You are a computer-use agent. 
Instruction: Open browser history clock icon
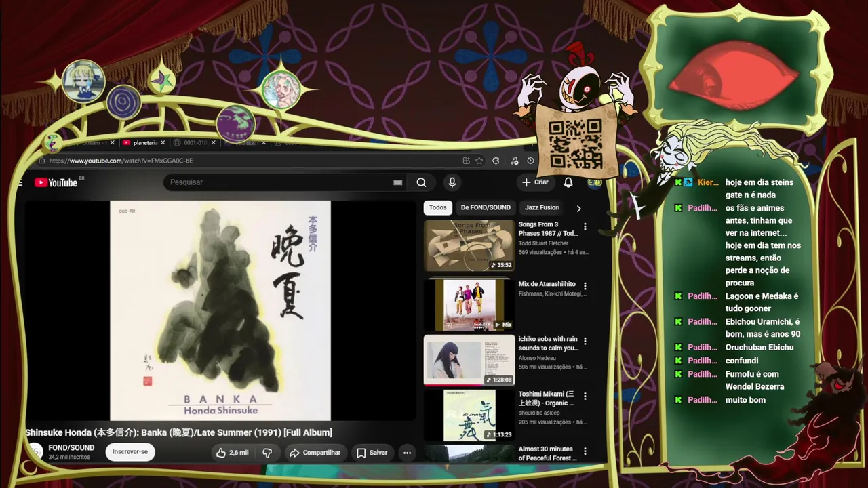pyautogui.click(x=530, y=161)
